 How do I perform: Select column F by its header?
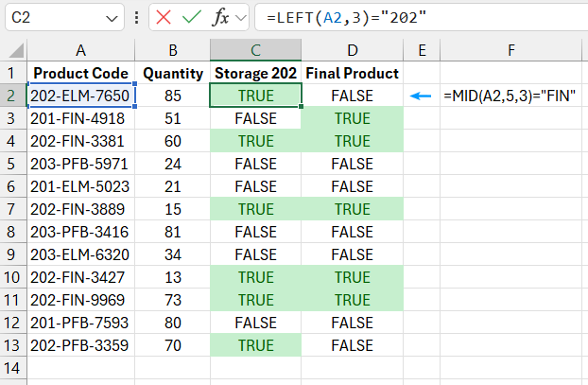(x=510, y=50)
